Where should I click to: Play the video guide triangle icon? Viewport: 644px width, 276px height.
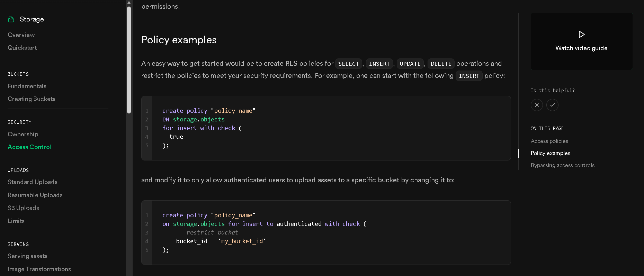pos(582,34)
